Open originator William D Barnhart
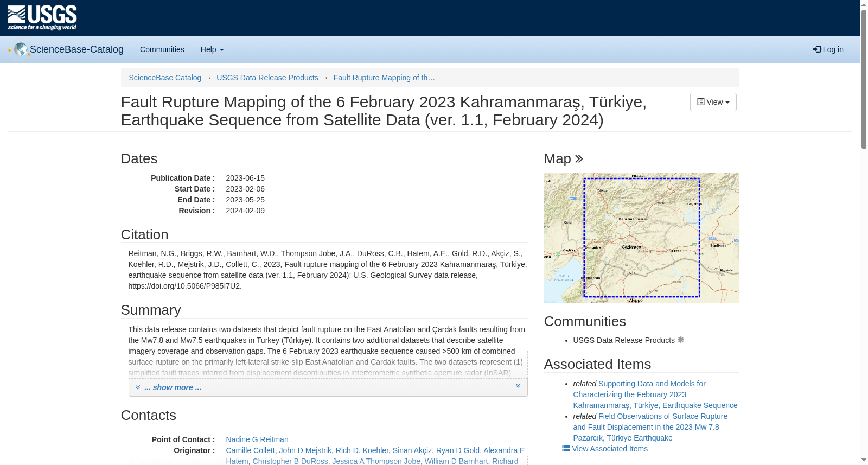The height and width of the screenshot is (465, 868). pyautogui.click(x=456, y=461)
